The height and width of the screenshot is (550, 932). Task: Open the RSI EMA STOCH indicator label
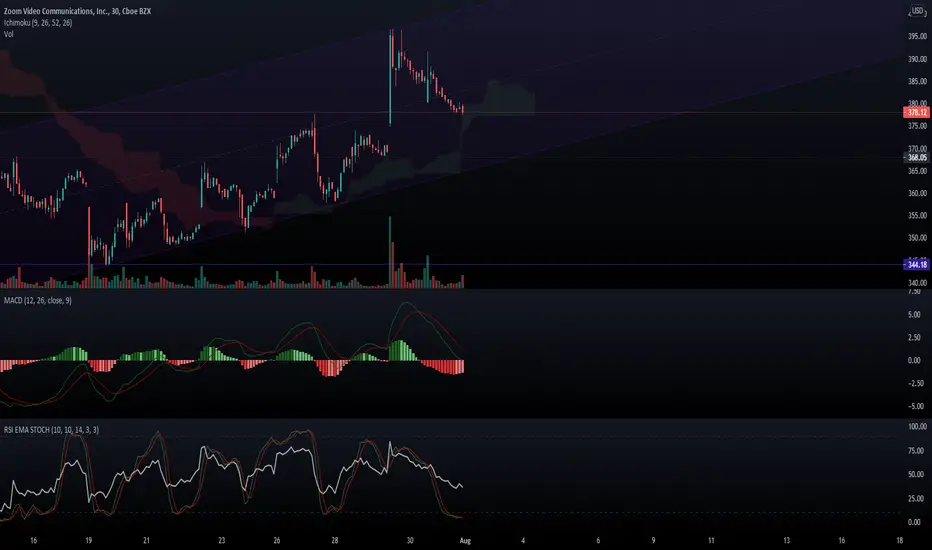point(51,429)
